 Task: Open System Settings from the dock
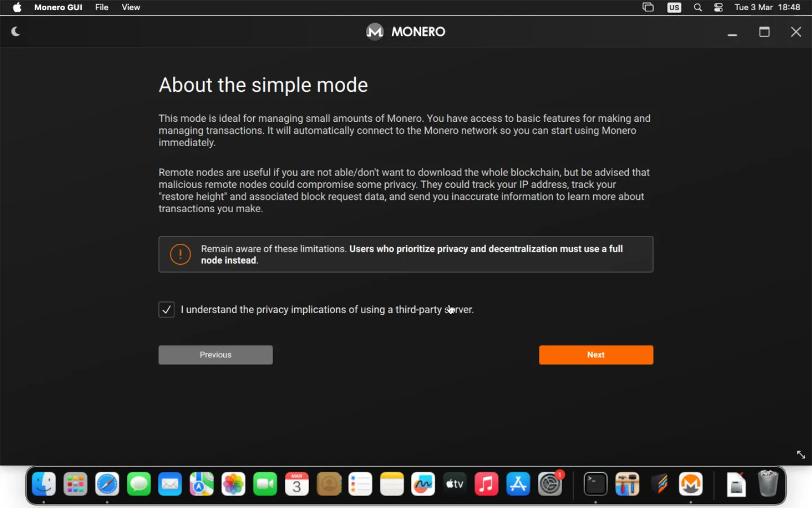550,484
